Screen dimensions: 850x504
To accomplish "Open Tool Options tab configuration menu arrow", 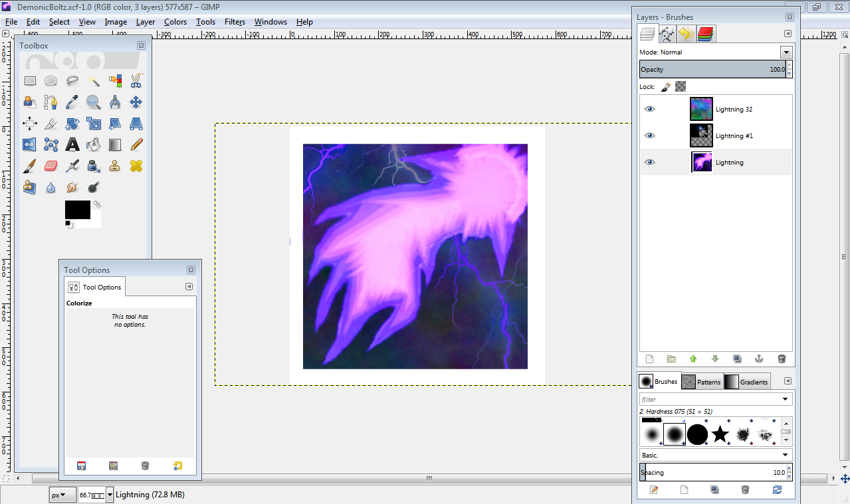I will [189, 287].
